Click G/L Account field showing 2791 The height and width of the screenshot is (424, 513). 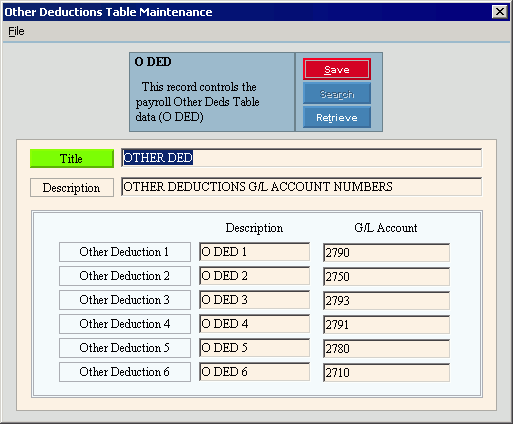point(386,325)
